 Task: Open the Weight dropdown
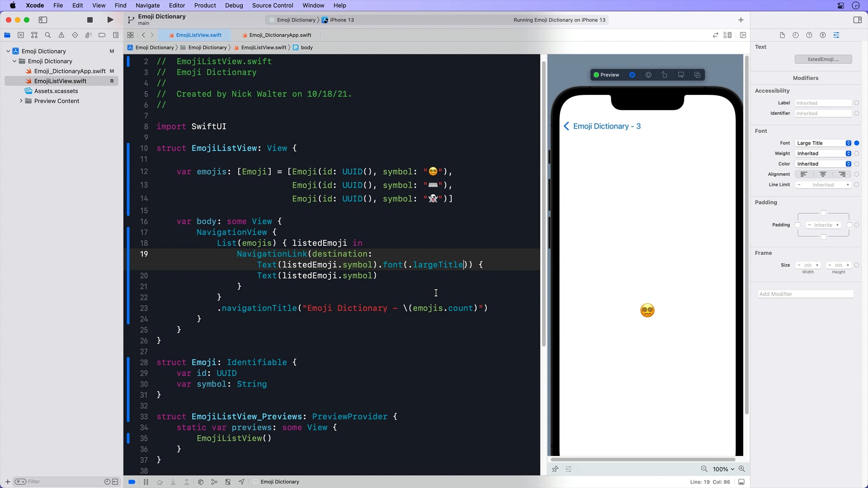coord(823,154)
